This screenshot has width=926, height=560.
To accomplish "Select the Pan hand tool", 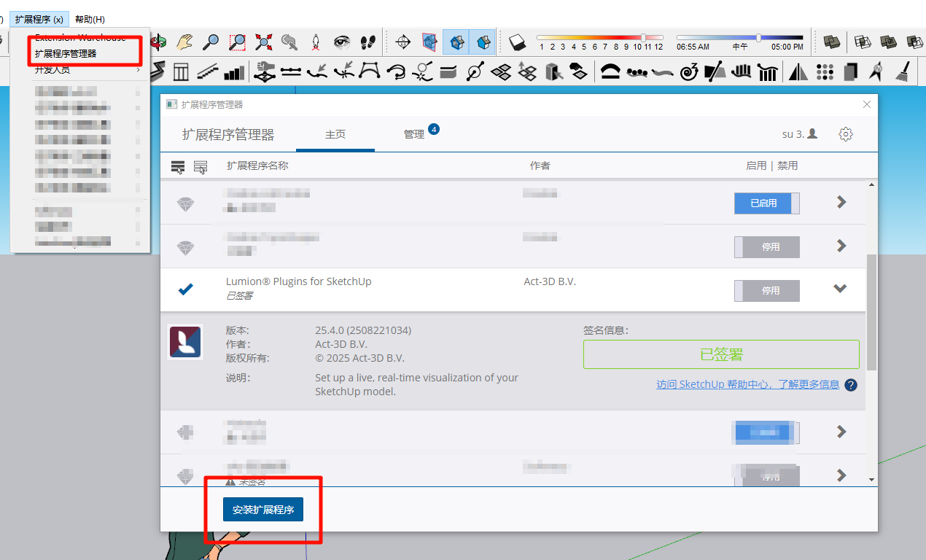I will 185,42.
